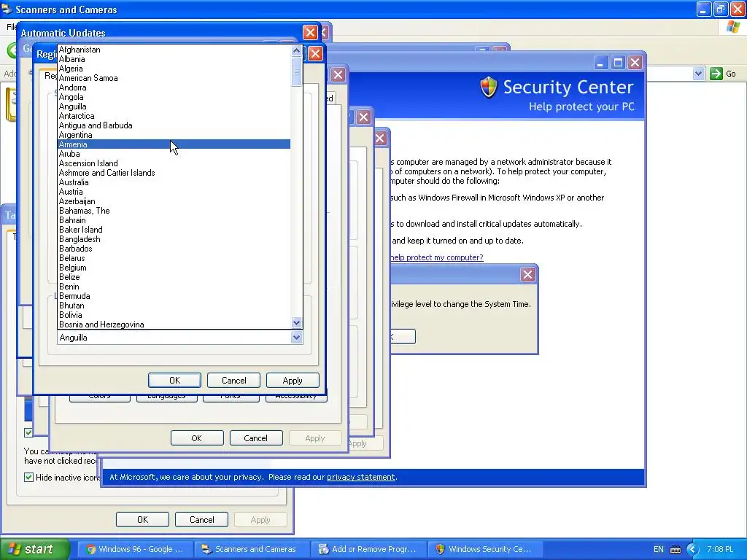Minimize the Security Center window
The width and height of the screenshot is (747, 560).
click(601, 63)
